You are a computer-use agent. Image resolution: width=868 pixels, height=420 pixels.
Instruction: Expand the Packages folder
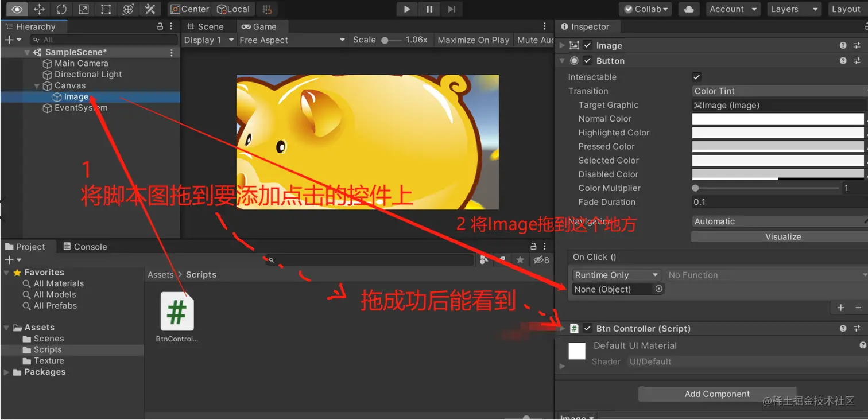pyautogui.click(x=6, y=372)
